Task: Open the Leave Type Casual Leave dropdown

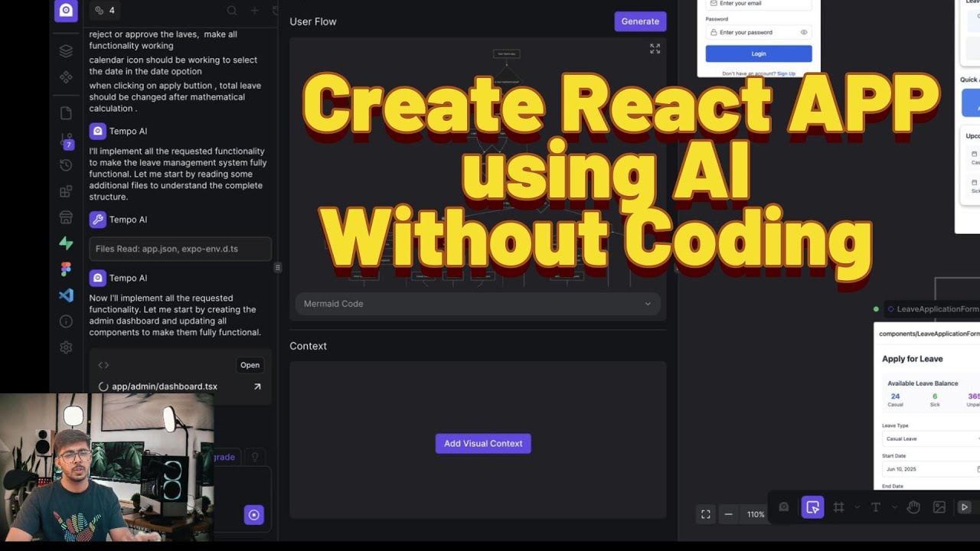Action: pos(931,439)
